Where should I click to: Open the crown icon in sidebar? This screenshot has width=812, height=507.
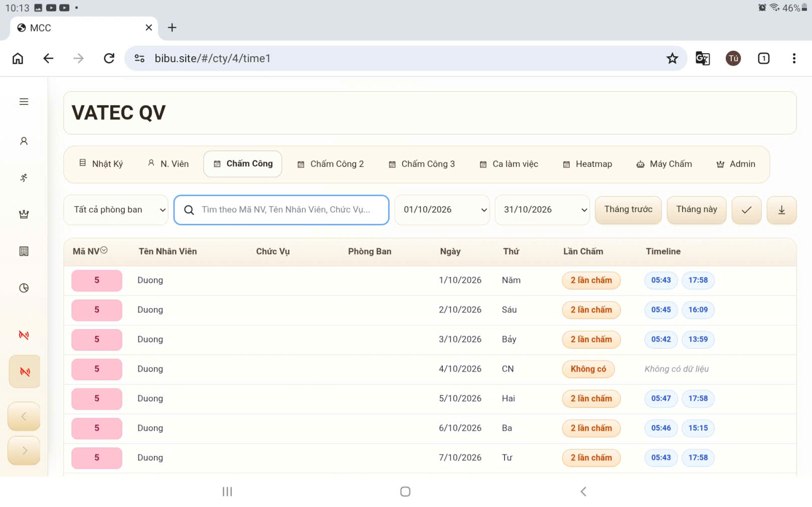24,215
